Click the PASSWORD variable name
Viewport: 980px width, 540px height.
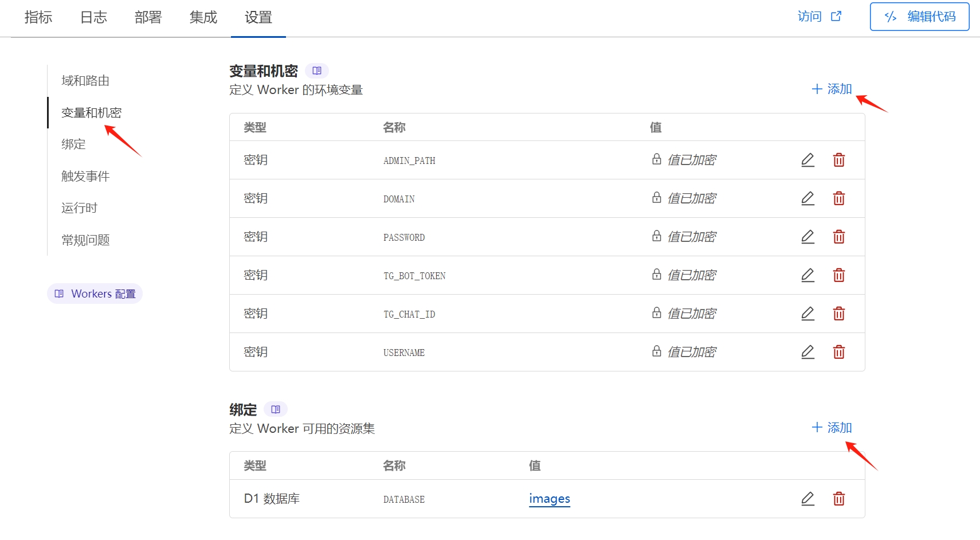click(404, 238)
